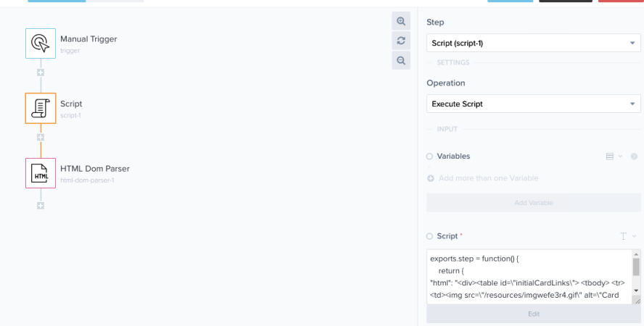Toggle the Script field radio circle

430,236
